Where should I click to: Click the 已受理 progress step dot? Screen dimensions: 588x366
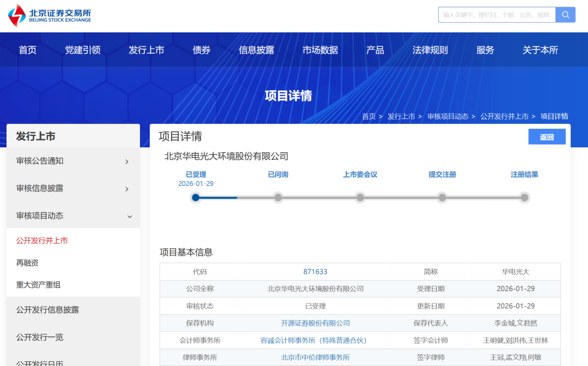coord(196,197)
